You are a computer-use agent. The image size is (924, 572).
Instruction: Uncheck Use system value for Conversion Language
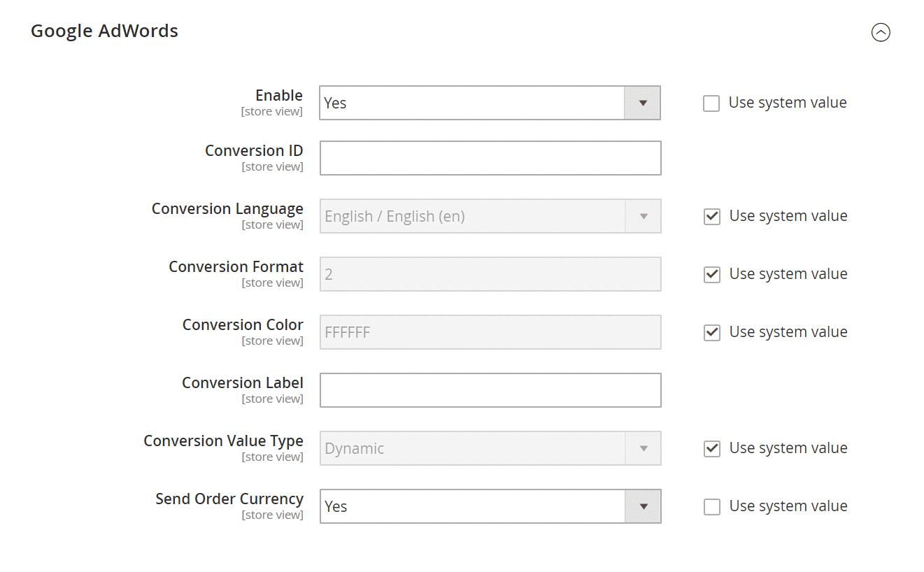(712, 217)
